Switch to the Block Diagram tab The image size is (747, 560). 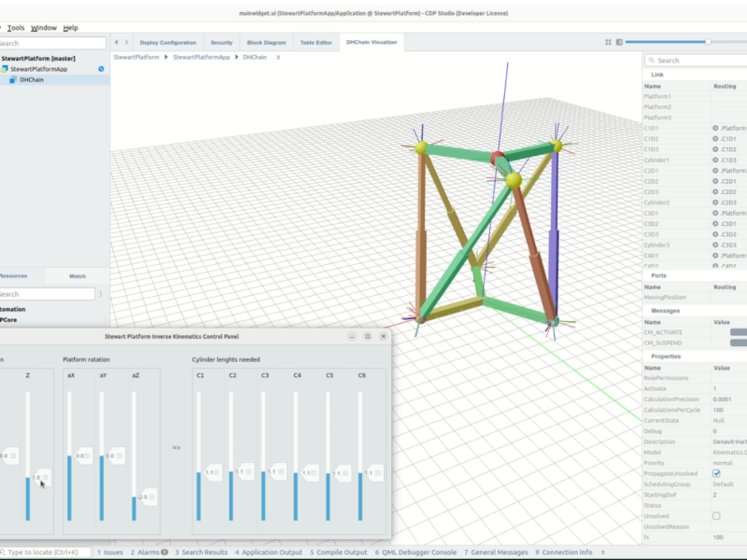tap(269, 42)
